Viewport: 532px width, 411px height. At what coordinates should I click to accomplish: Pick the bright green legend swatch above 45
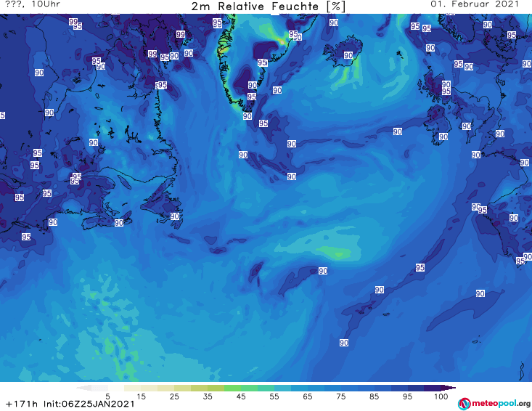(x=232, y=388)
